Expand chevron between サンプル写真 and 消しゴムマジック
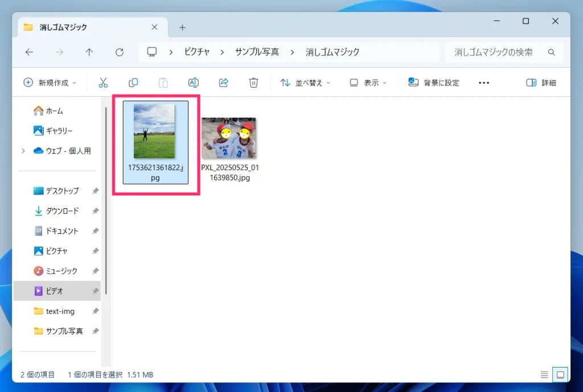This screenshot has height=392, width=583. 292,52
